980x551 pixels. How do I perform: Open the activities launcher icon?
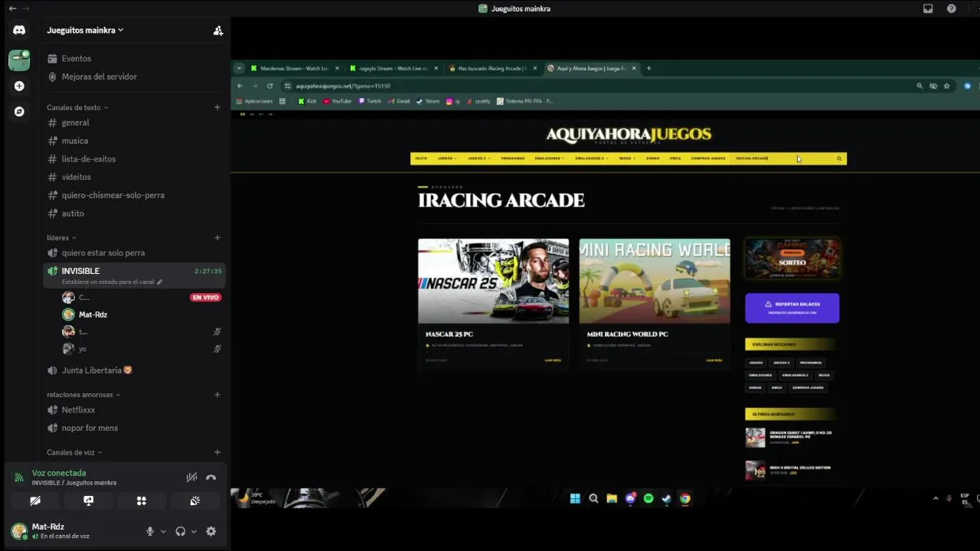[142, 500]
